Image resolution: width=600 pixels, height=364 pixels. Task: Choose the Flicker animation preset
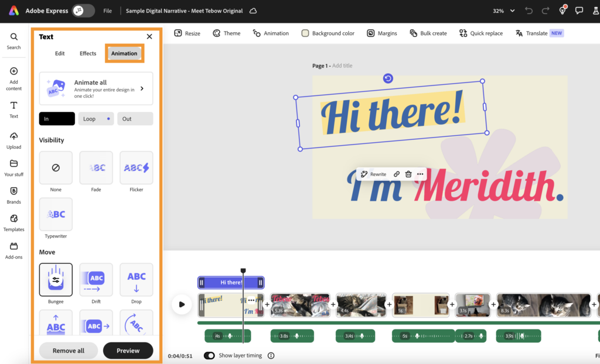tap(137, 168)
